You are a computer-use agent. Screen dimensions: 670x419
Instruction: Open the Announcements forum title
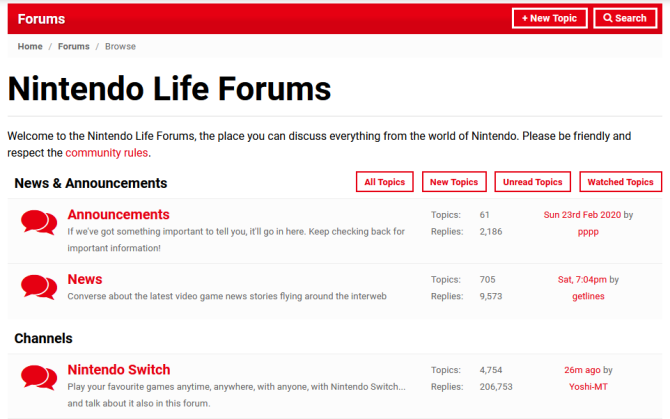[x=118, y=214]
